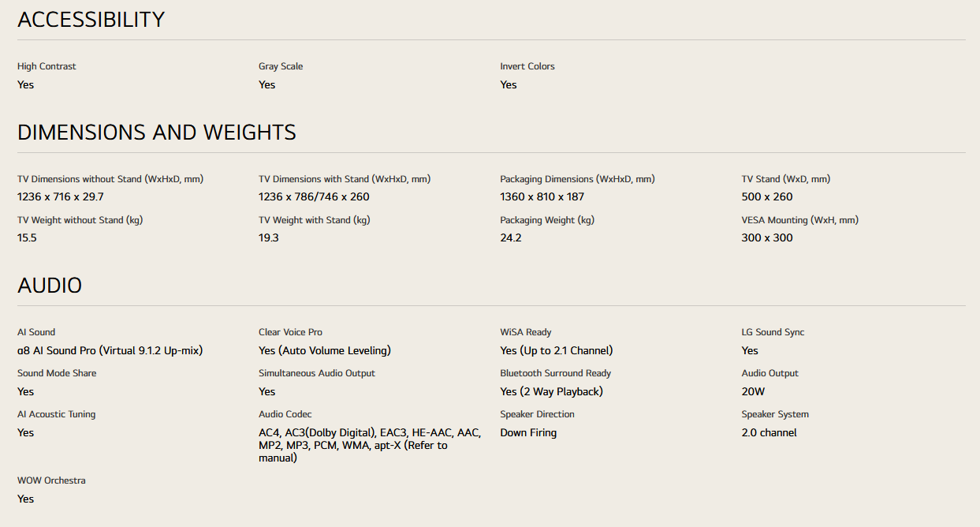Click the Packaging Weight 24.2 value
This screenshot has width=980, height=527.
point(511,237)
